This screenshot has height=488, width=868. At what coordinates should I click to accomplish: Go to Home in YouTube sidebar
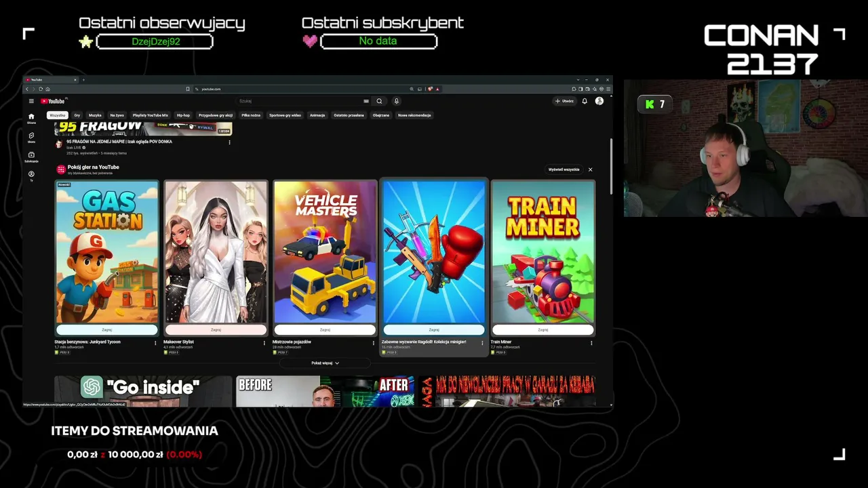(x=31, y=119)
